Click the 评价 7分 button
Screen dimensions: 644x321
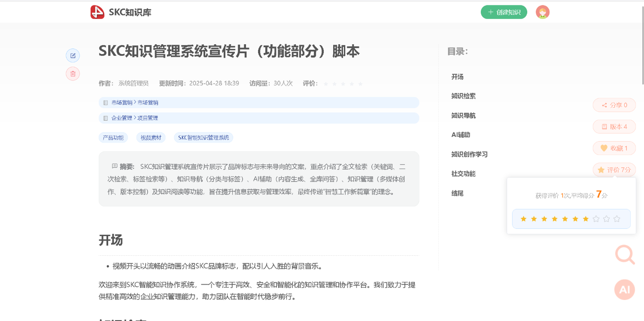tap(614, 169)
